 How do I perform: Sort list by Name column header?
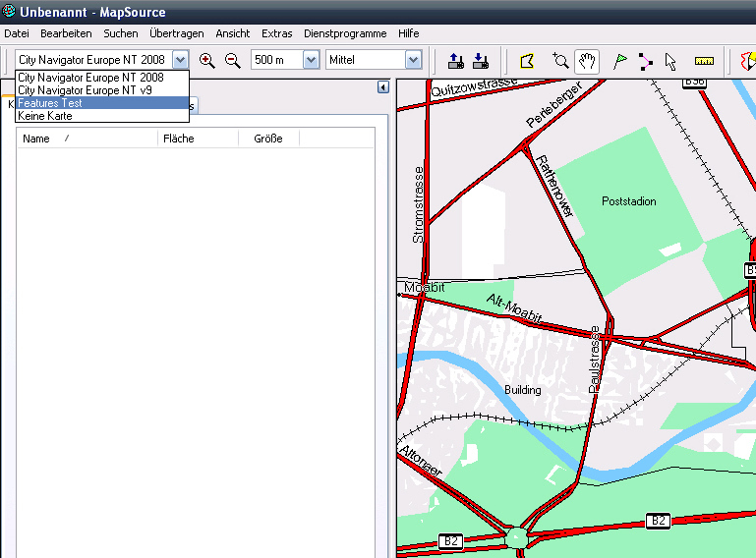pyautogui.click(x=36, y=139)
